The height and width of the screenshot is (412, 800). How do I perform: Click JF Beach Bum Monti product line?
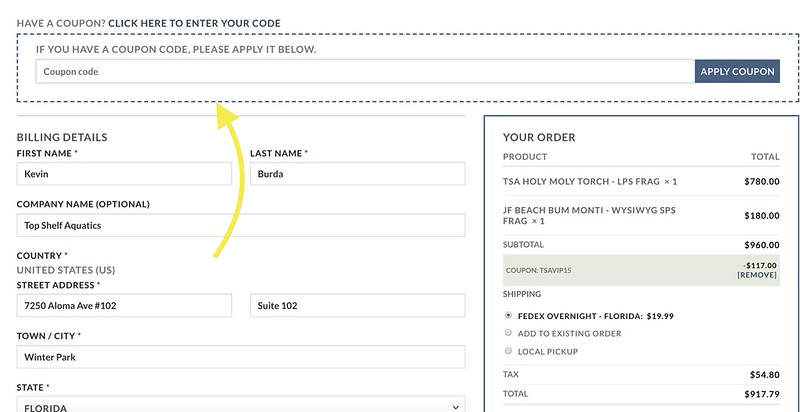pos(641,216)
